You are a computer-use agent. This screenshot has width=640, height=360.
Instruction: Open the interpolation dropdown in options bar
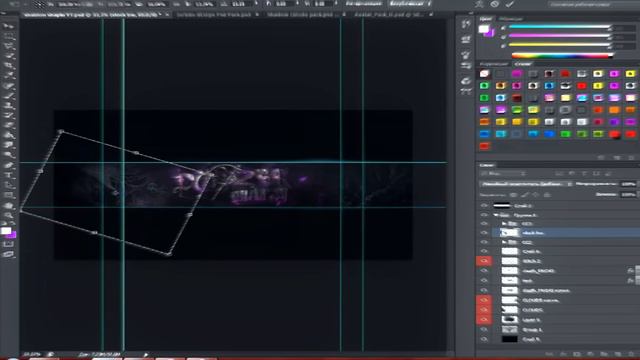[410, 4]
